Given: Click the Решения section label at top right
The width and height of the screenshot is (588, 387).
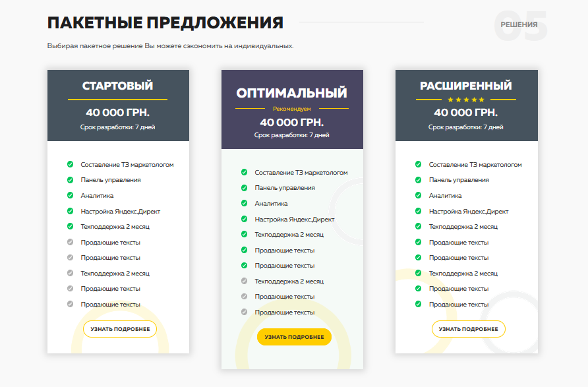Looking at the screenshot, I should (x=519, y=24).
